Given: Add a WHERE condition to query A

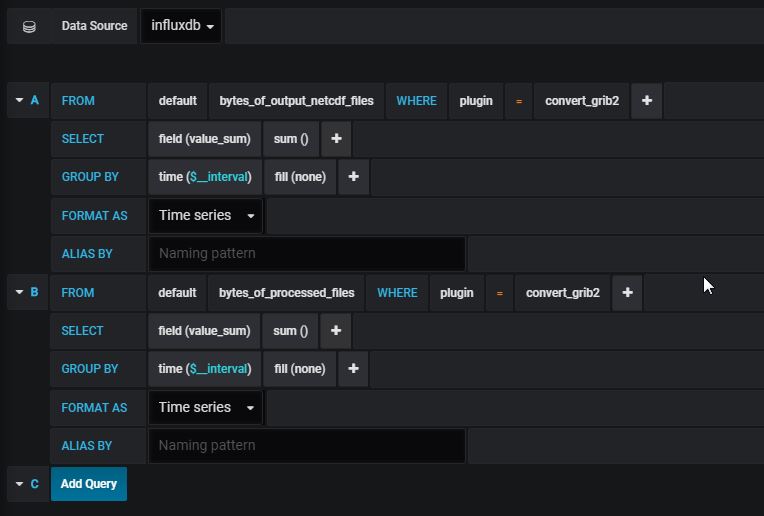Looking at the screenshot, I should click(647, 101).
